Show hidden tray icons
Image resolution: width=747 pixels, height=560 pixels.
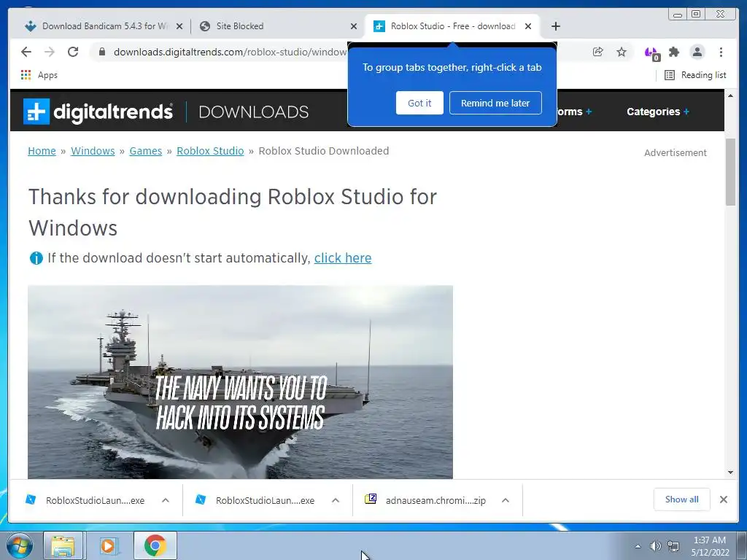pos(638,546)
